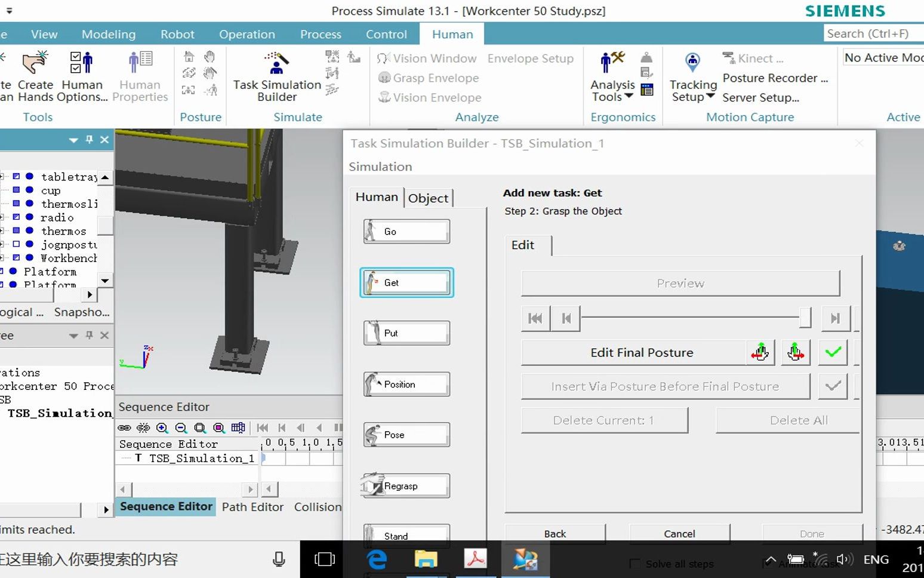
Task: Uncheck visibility checkbox next to thermos
Action: pyautogui.click(x=15, y=230)
